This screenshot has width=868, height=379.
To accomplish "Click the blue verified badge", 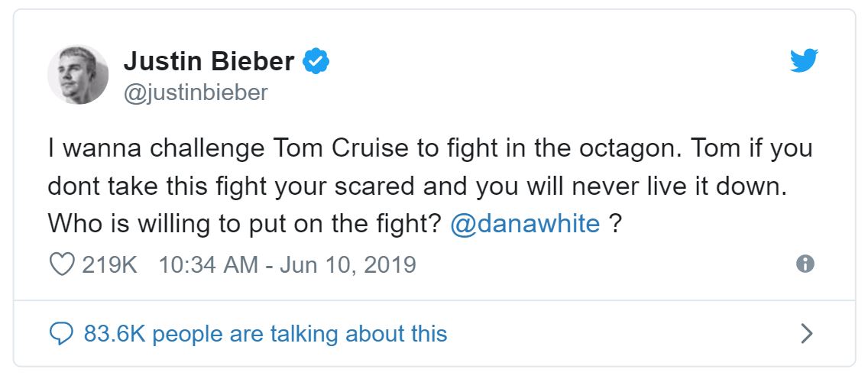I will [x=317, y=61].
